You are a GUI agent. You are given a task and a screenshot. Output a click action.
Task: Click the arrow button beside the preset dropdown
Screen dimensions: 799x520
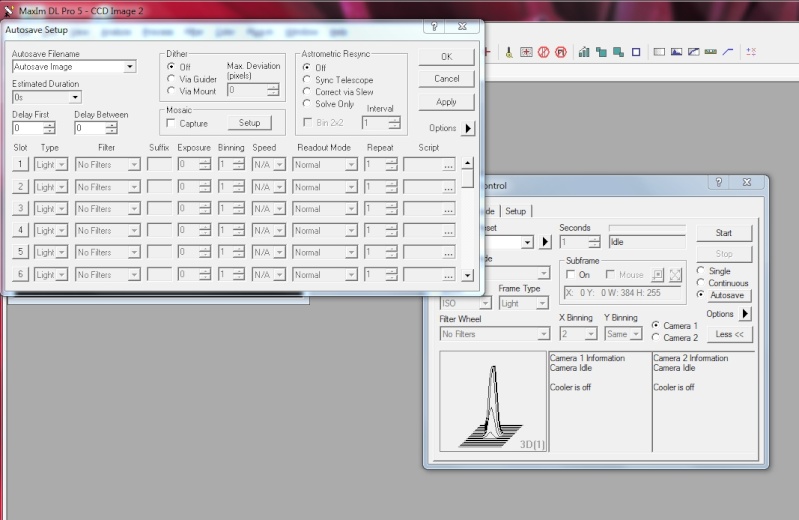click(x=545, y=242)
